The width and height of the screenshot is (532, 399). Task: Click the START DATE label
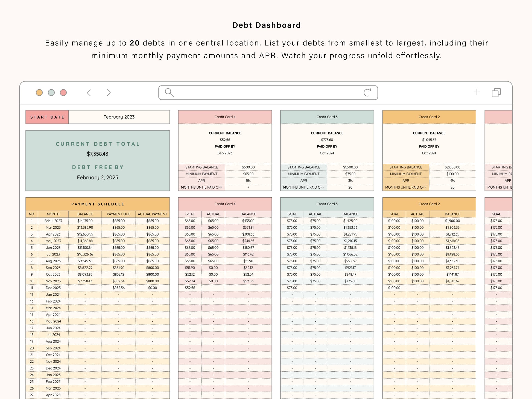click(x=47, y=117)
